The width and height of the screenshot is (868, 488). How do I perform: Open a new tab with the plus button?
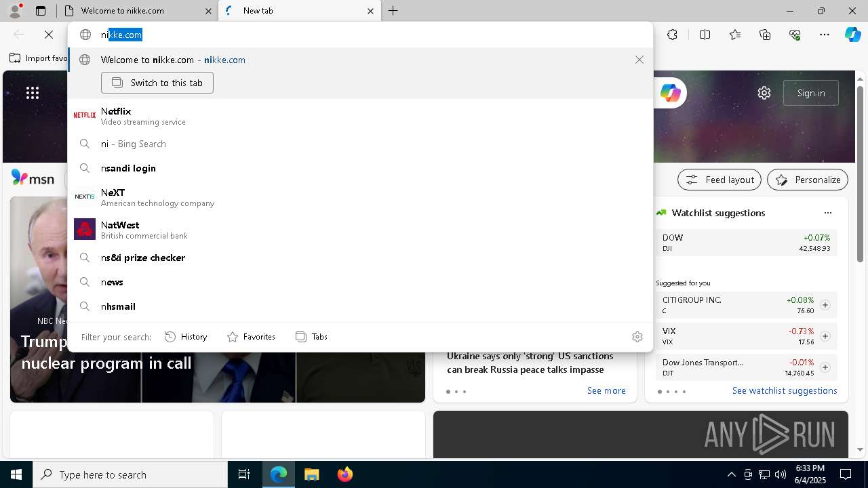click(393, 11)
